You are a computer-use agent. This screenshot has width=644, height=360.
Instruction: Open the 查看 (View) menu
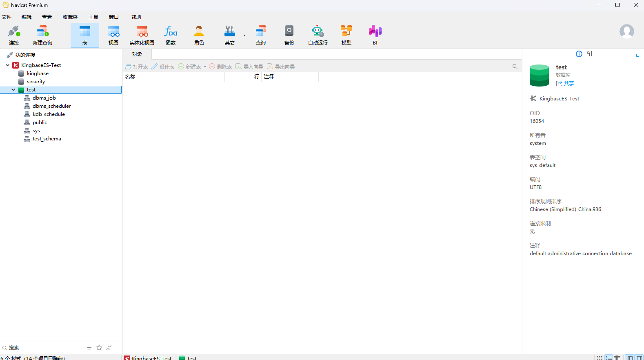(47, 17)
